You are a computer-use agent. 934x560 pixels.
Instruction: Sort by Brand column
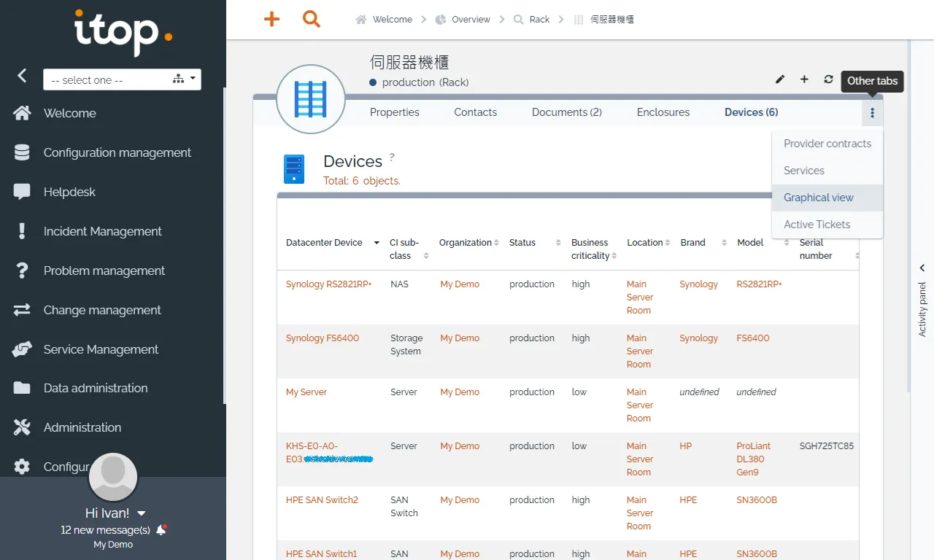(703, 243)
